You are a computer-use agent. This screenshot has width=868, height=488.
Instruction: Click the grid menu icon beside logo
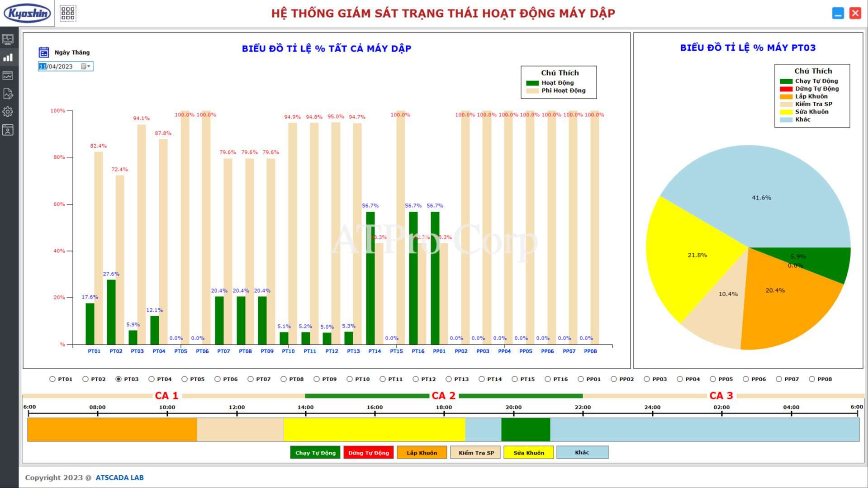coord(68,13)
